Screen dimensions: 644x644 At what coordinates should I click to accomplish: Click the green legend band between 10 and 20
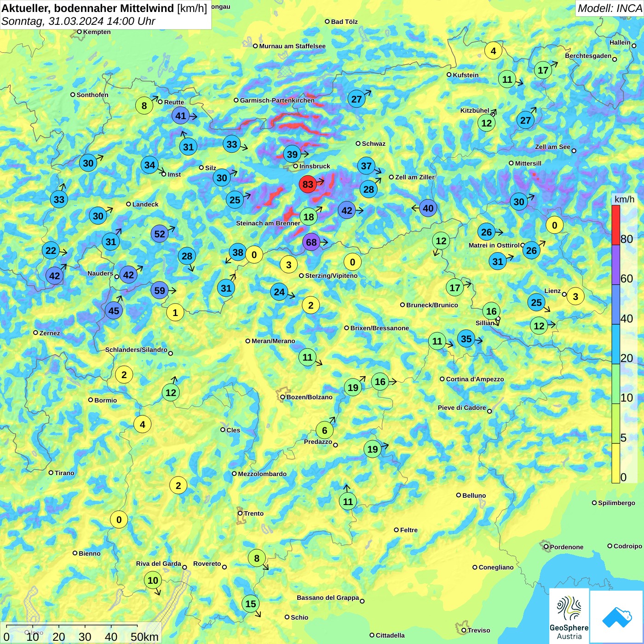[615, 384]
